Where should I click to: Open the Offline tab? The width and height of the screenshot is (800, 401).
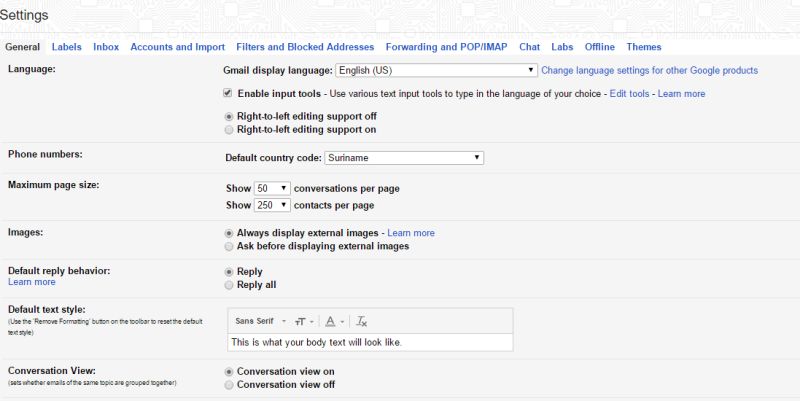599,47
